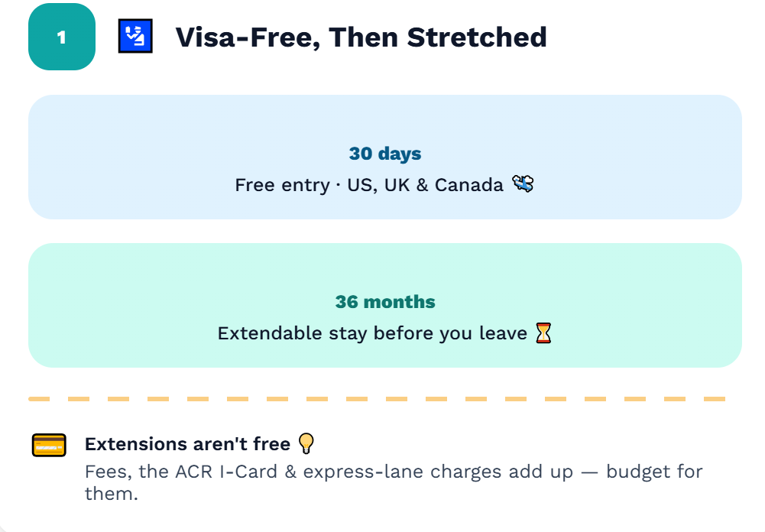Image resolution: width=765 pixels, height=532 pixels.
Task: Click the word Stretched in the heading
Action: point(477,37)
